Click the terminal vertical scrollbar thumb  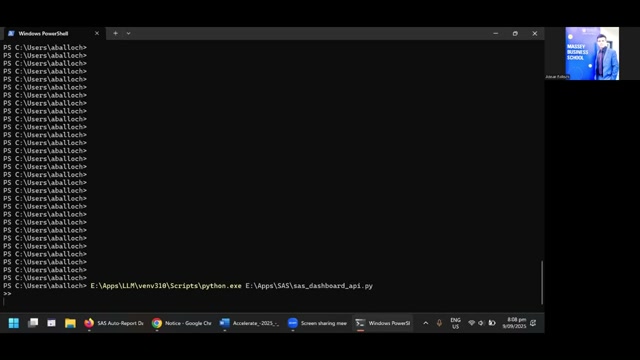click(542, 282)
